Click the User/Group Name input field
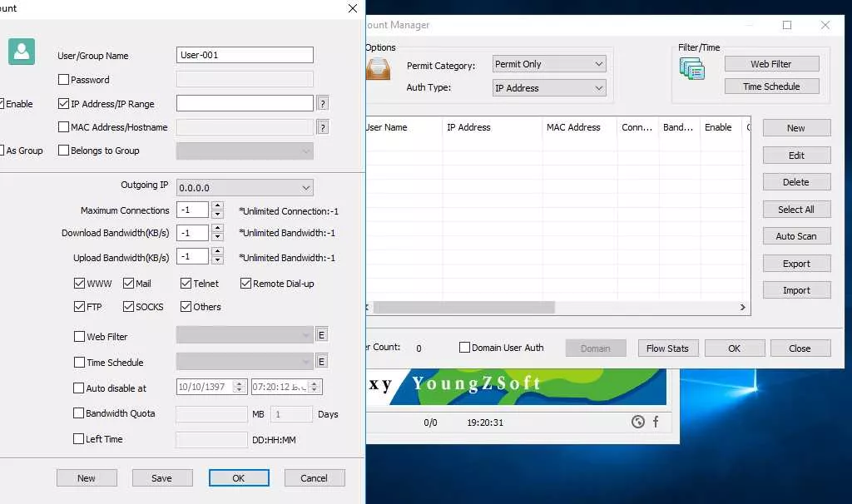The height and width of the screenshot is (504, 852). 245,55
